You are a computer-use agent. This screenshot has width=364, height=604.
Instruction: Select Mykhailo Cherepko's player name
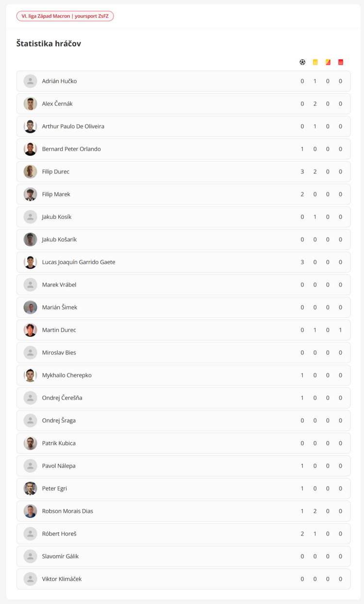pyautogui.click(x=67, y=375)
